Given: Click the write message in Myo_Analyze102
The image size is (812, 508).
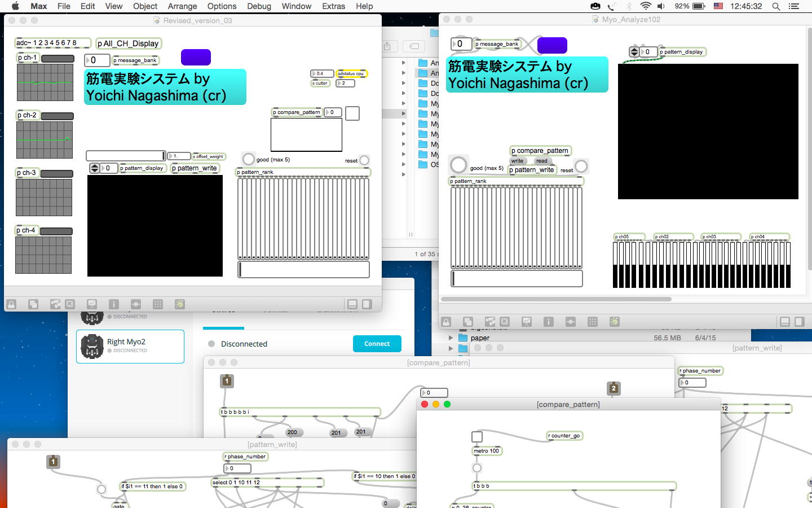Looking at the screenshot, I should click(x=517, y=161).
